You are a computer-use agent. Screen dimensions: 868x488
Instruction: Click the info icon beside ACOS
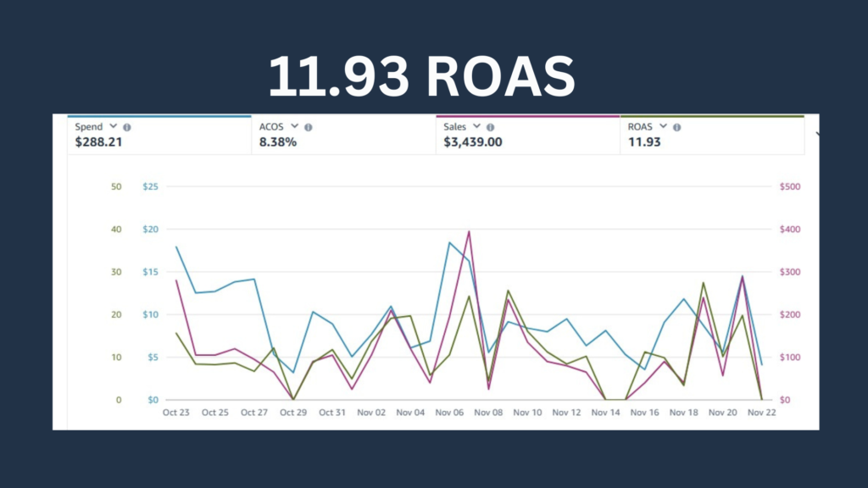click(309, 127)
